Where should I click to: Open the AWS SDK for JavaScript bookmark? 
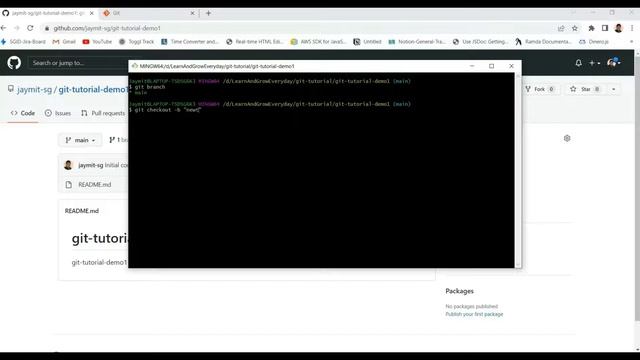pos(318,42)
